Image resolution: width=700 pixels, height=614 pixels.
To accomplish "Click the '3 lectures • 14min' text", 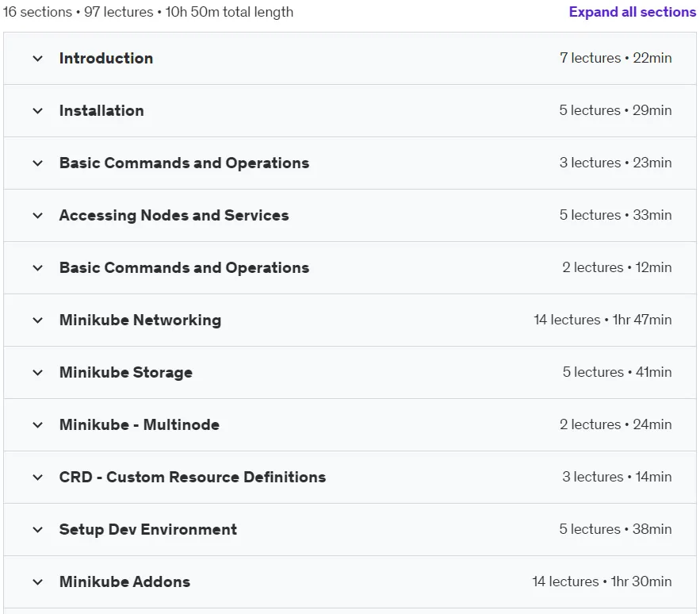I will pyautogui.click(x=617, y=476).
